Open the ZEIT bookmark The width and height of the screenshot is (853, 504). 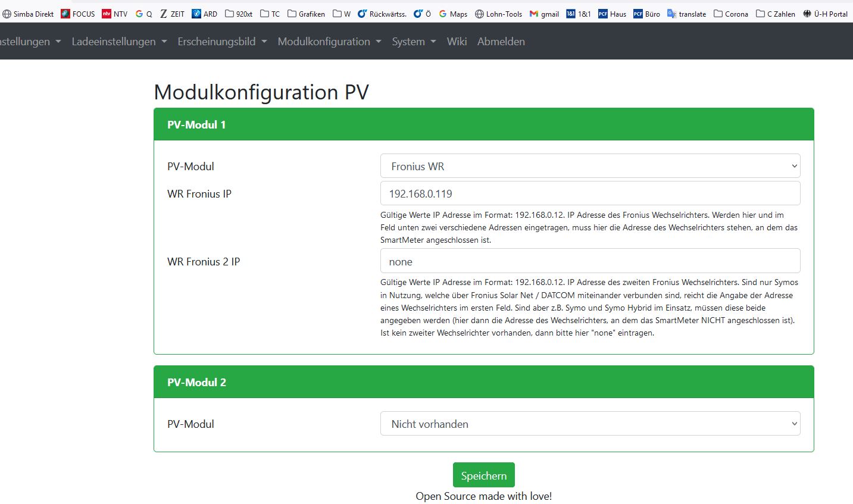point(172,14)
